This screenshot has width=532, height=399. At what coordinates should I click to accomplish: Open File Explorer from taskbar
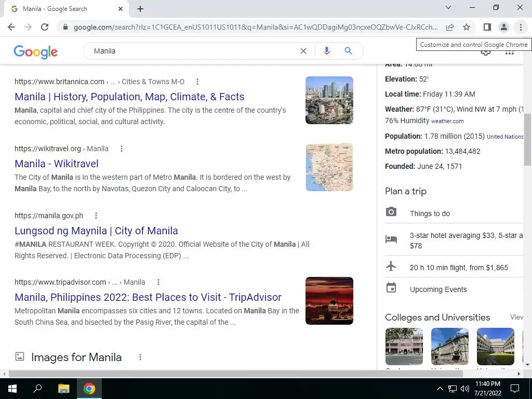pos(63,389)
